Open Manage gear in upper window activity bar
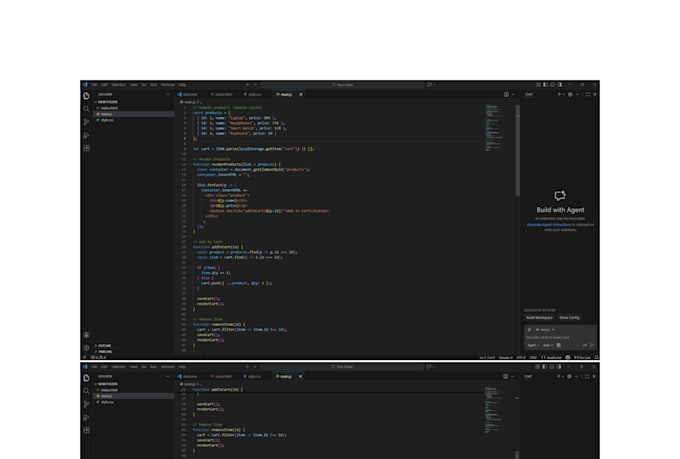Image resolution: width=680 pixels, height=459 pixels. [x=86, y=348]
